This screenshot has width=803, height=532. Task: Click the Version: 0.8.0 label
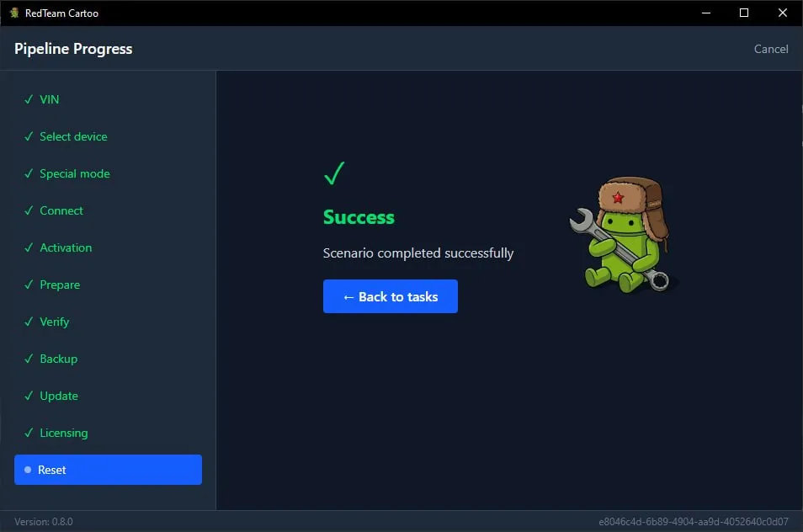(x=44, y=522)
